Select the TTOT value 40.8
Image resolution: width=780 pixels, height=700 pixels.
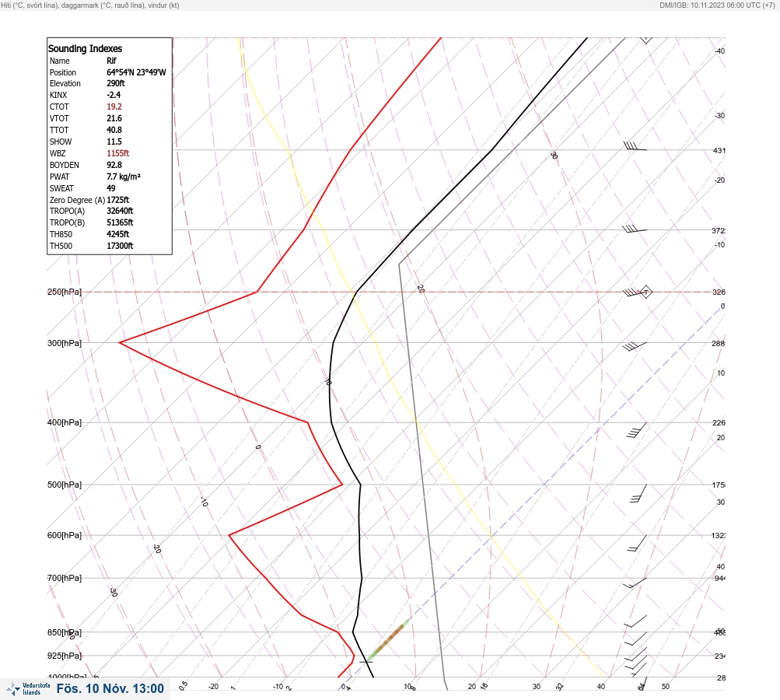click(114, 130)
